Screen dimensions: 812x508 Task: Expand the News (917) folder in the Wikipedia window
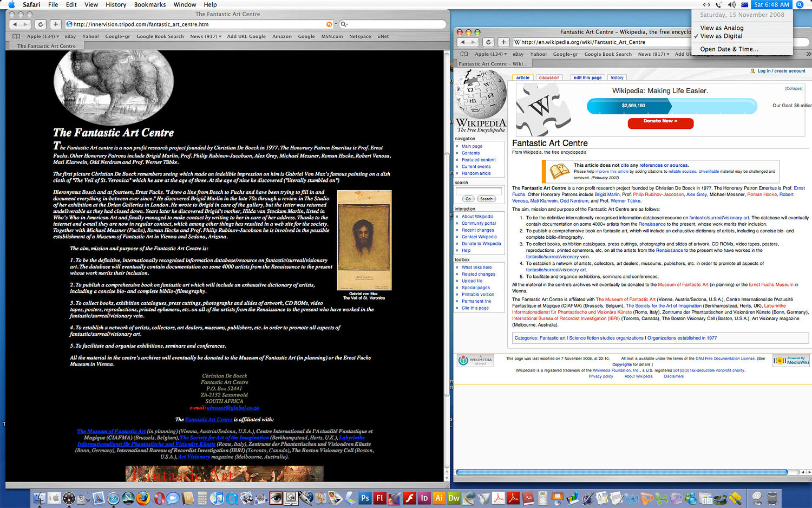[654, 54]
